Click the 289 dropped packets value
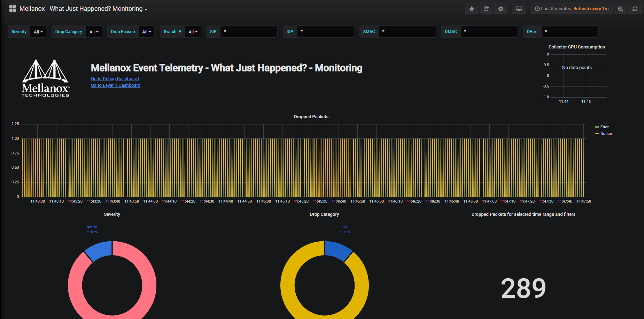 (523, 288)
